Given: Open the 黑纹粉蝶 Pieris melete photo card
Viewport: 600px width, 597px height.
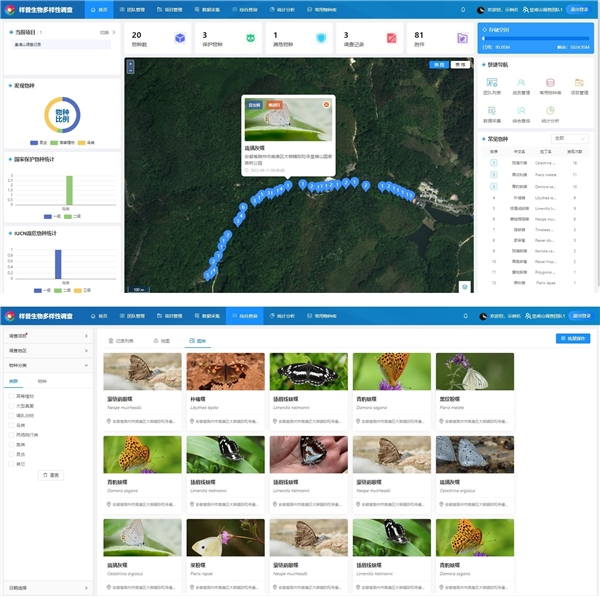Looking at the screenshot, I should 475,392.
